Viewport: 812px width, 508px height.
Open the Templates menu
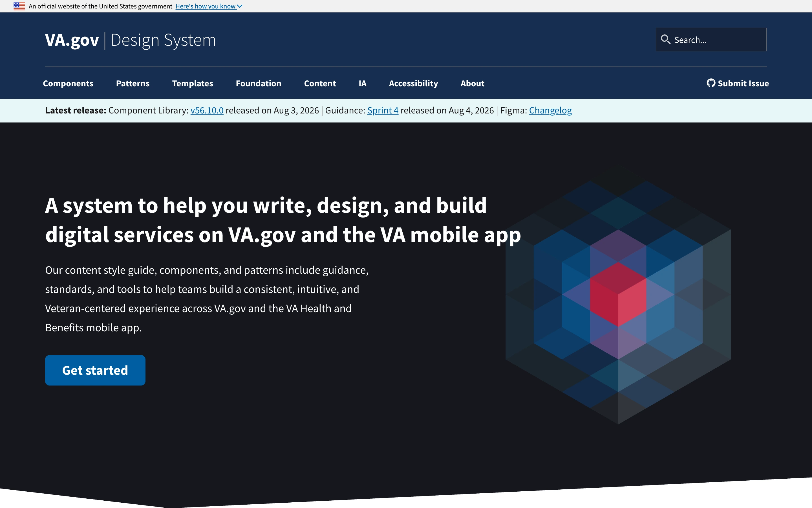tap(193, 83)
